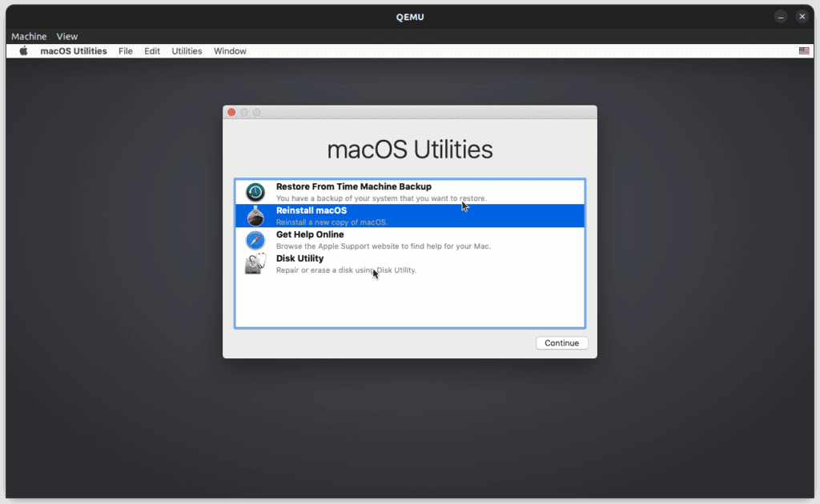Open the QEMU View menu
Screen dimensions: 820x504
click(67, 36)
